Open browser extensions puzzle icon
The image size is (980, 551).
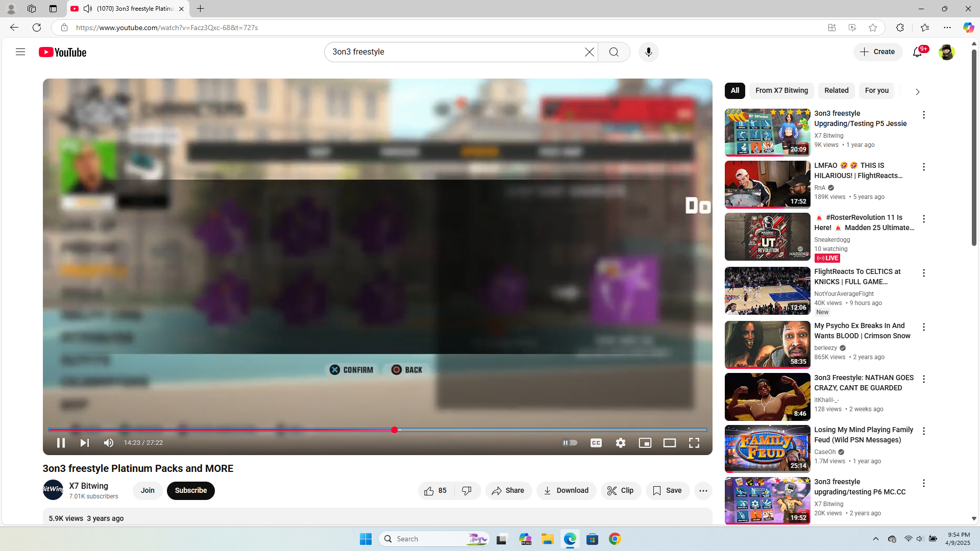(900, 28)
